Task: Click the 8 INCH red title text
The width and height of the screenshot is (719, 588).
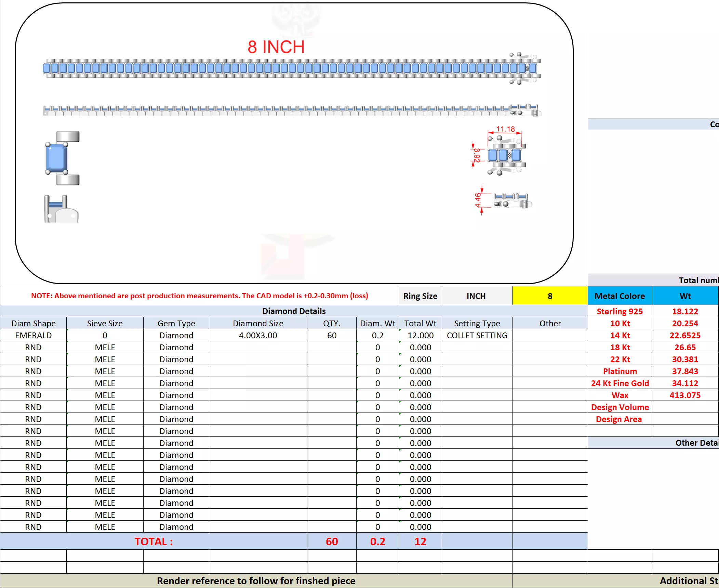Action: (x=276, y=47)
